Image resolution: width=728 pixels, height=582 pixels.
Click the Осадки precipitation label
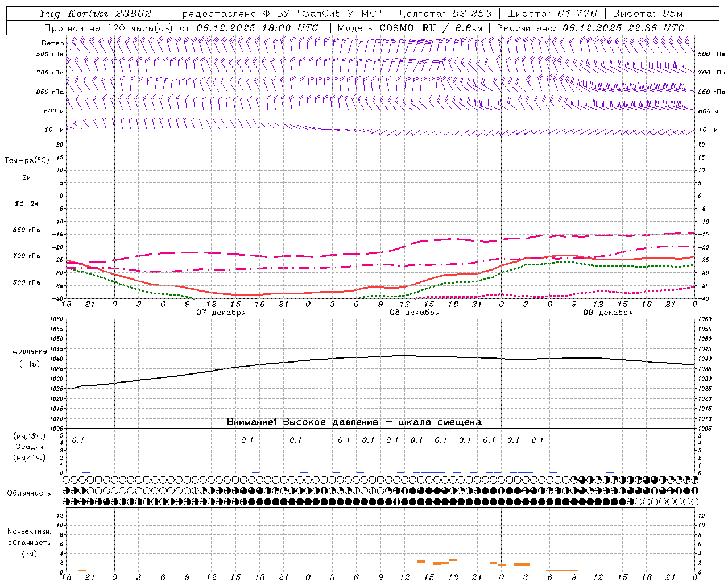pos(29,447)
